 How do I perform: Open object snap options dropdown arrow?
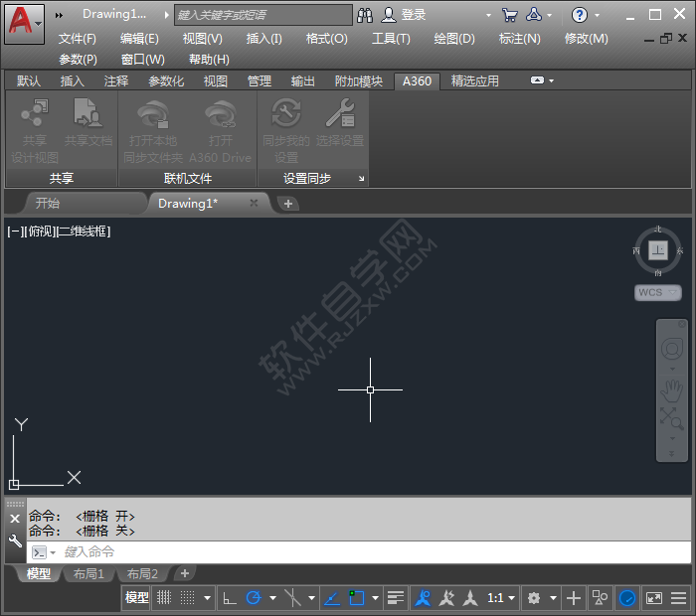[376, 598]
